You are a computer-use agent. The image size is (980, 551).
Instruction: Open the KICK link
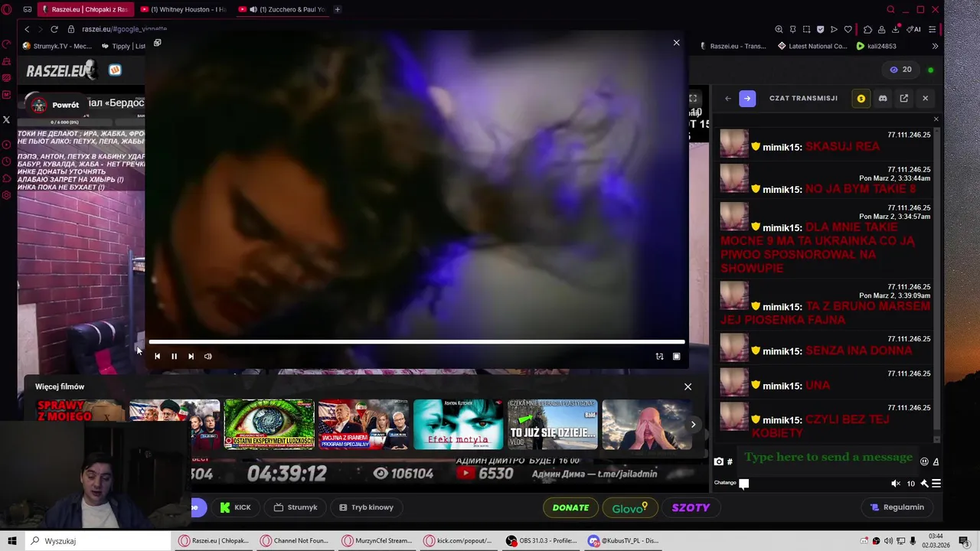236,507
